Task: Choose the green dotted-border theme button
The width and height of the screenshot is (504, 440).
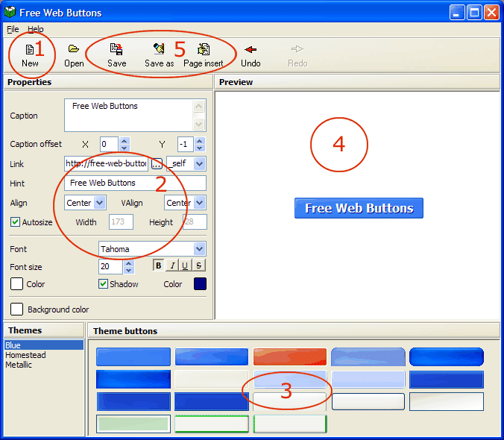Action: point(212,424)
